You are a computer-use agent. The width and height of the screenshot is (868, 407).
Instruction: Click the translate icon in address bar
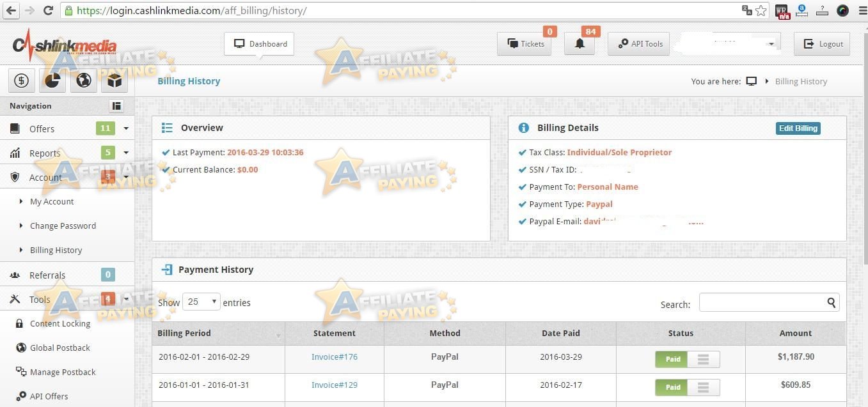point(746,10)
